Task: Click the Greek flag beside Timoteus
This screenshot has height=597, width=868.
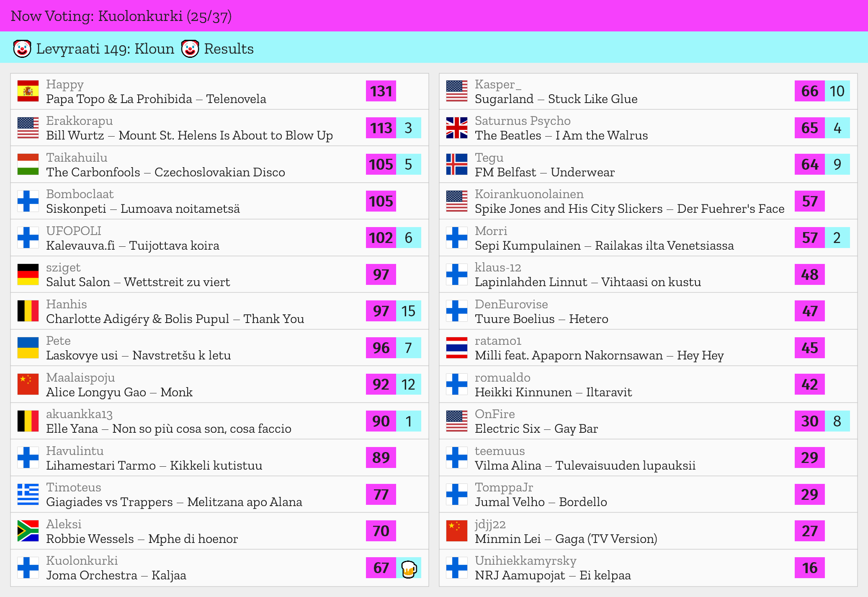Action: [x=28, y=494]
